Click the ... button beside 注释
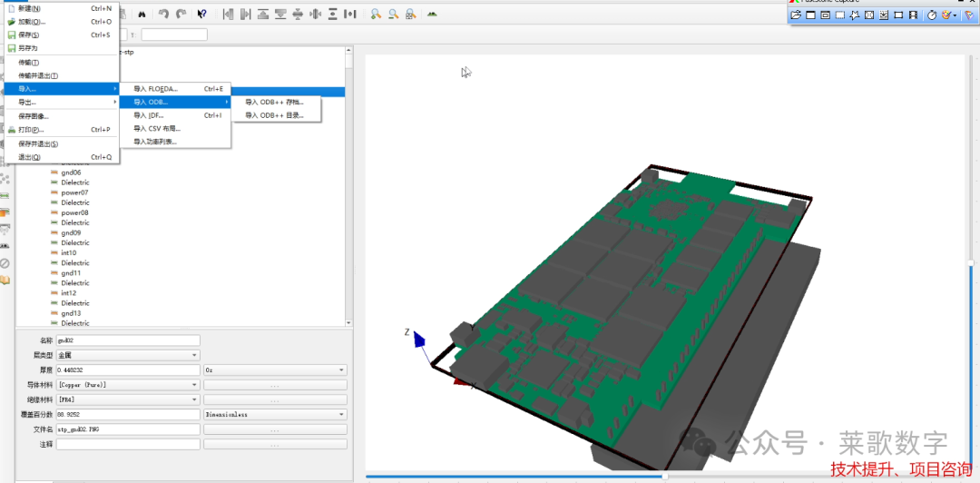 pyautogui.click(x=276, y=444)
